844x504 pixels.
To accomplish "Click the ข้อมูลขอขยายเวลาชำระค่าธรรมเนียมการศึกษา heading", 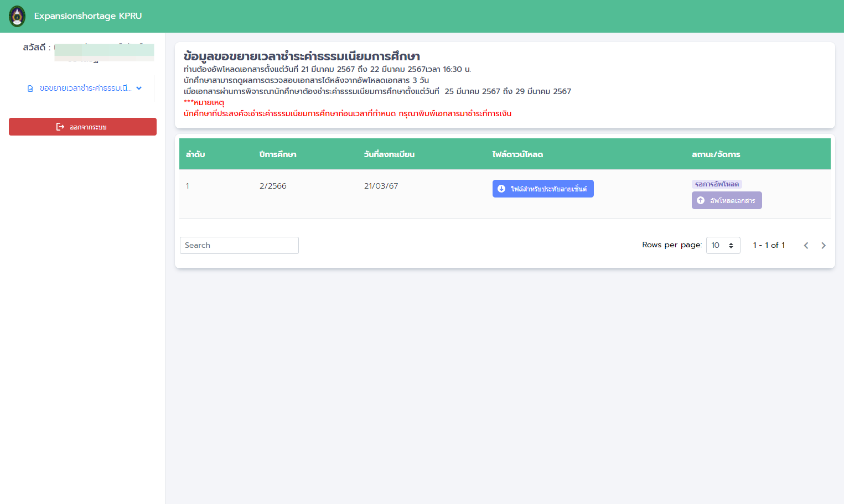I will click(302, 56).
